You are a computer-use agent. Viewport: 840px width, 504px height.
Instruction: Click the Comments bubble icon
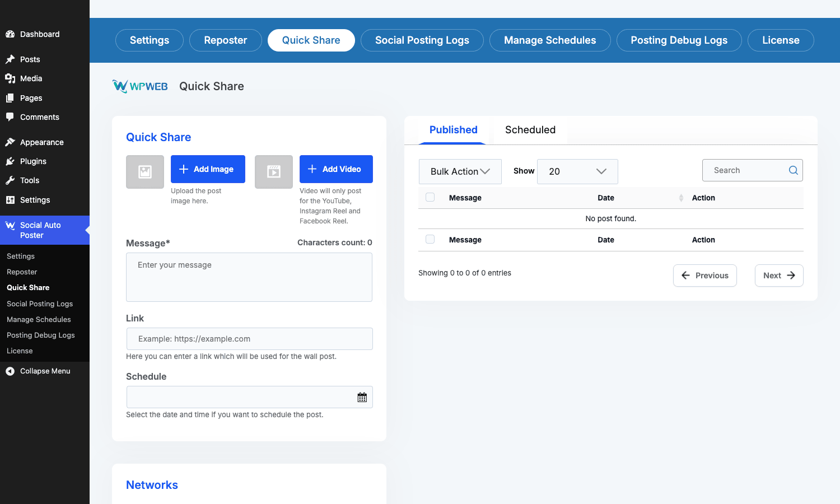pyautogui.click(x=10, y=117)
